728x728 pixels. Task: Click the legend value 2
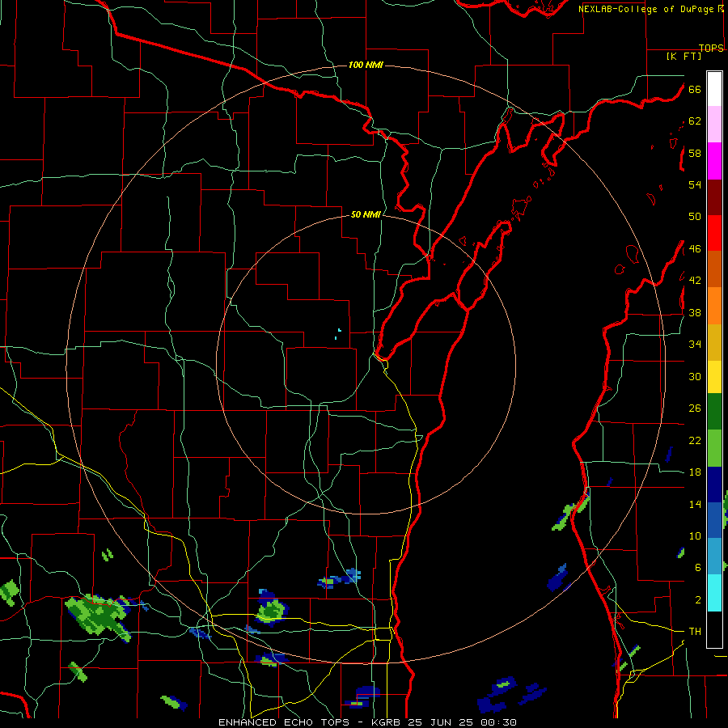coord(697,600)
